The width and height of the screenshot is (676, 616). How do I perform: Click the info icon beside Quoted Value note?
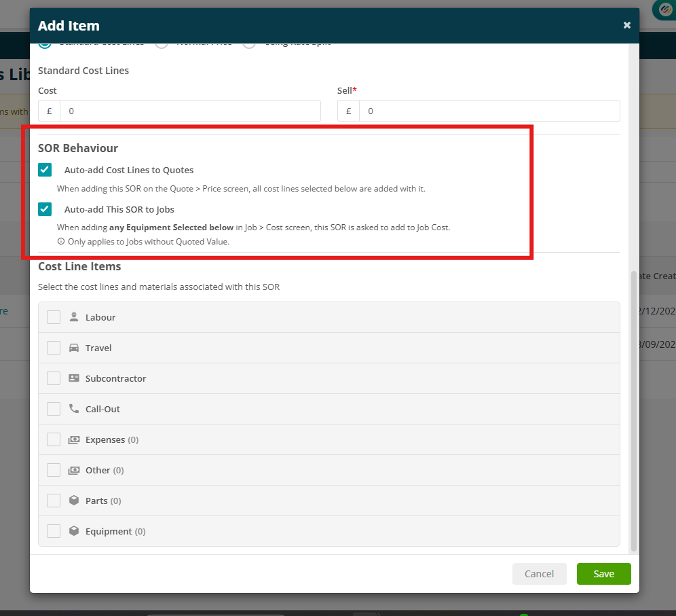[x=61, y=242]
